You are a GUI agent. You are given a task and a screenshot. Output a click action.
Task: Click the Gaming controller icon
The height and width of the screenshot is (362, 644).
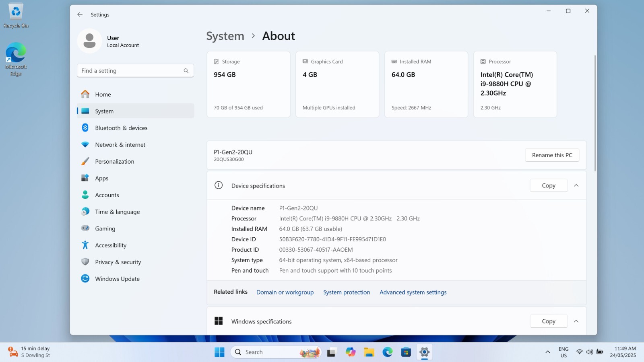point(85,228)
